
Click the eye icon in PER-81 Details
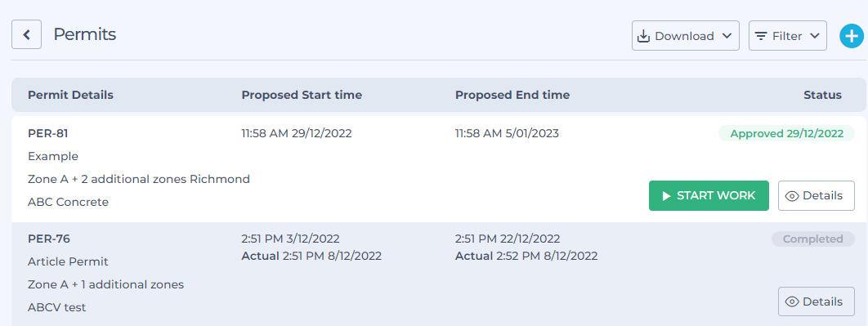click(792, 196)
